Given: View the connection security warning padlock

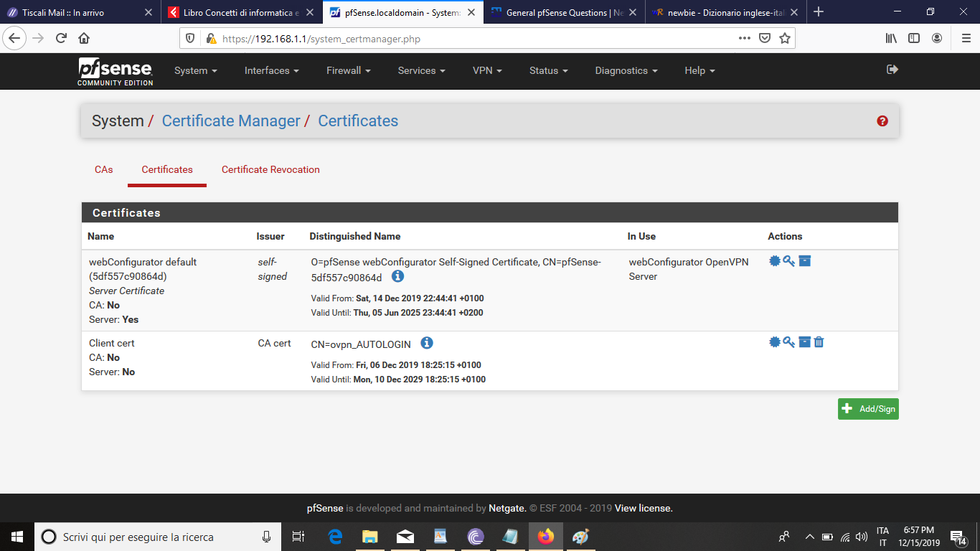Looking at the screenshot, I should point(211,39).
